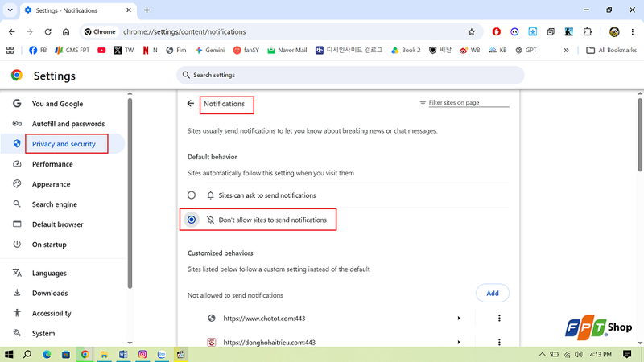The image size is (644, 362).
Task: Open the notification center icon
Action: tap(627, 354)
